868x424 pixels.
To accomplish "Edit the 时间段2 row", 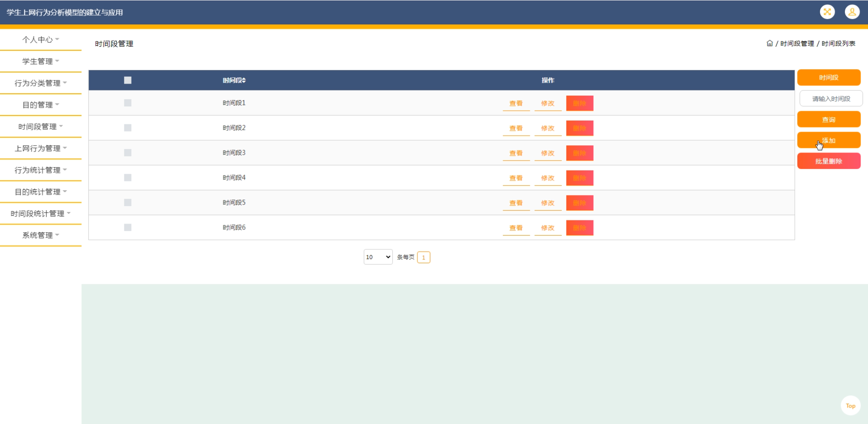I will tap(548, 128).
